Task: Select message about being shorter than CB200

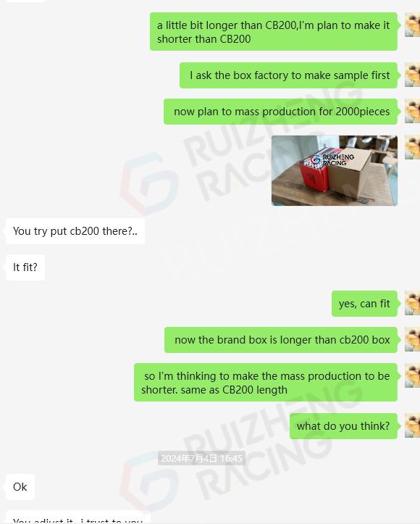Action: click(x=274, y=32)
